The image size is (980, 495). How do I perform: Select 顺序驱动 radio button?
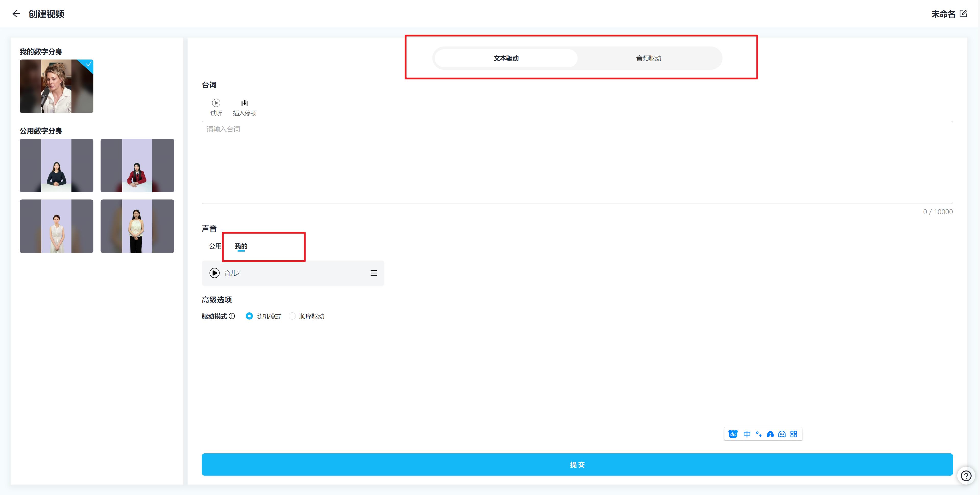(292, 316)
